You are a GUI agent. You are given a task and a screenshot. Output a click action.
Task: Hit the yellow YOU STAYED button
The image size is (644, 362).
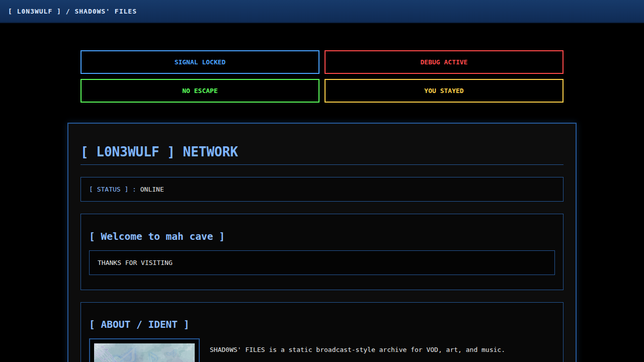pos(444,91)
